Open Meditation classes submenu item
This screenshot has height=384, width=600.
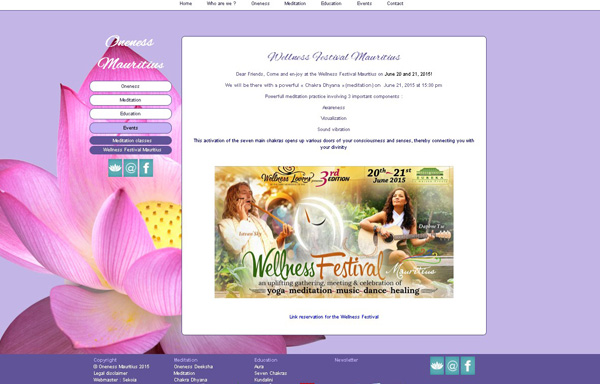130,140
